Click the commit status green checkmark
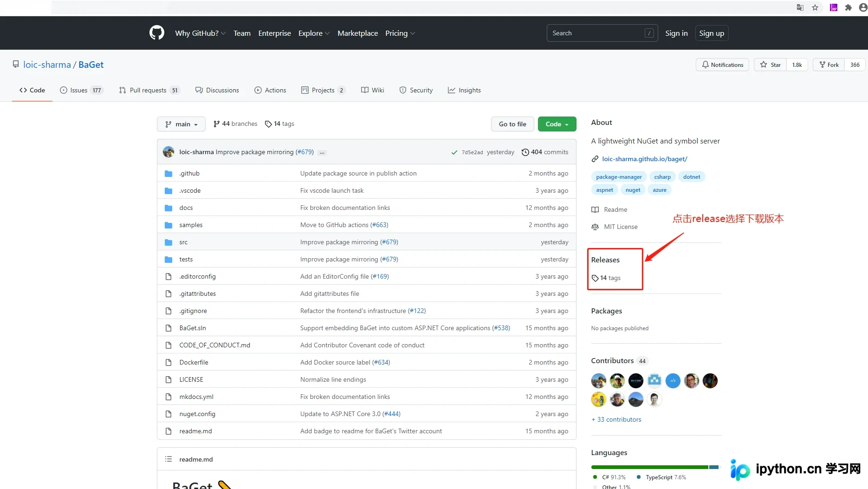Screen dimensions: 868x489 click(454, 152)
